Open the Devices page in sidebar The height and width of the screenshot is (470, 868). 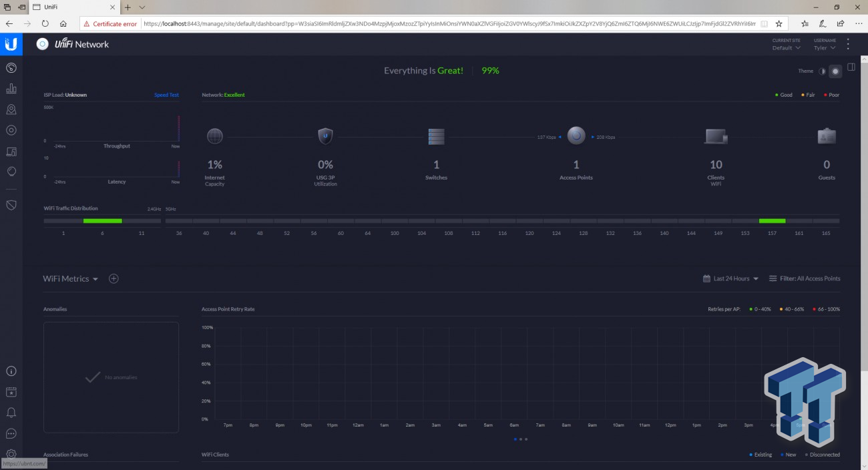[x=11, y=130]
